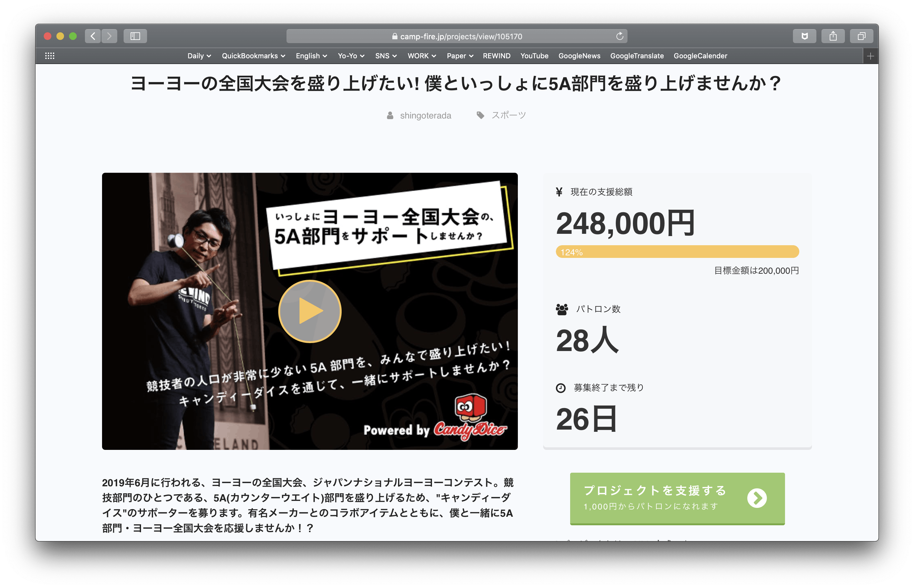Show all tabs overview icon

click(x=862, y=36)
